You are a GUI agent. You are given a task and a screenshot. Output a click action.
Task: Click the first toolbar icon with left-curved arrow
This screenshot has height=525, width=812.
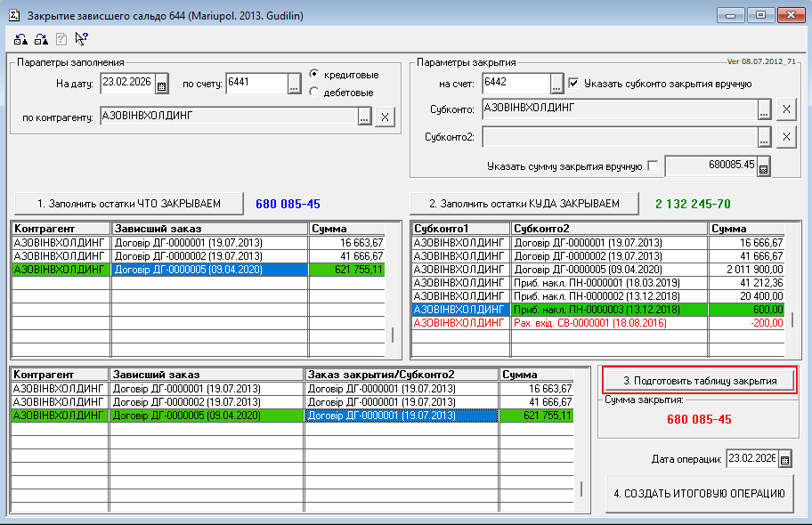coord(21,38)
